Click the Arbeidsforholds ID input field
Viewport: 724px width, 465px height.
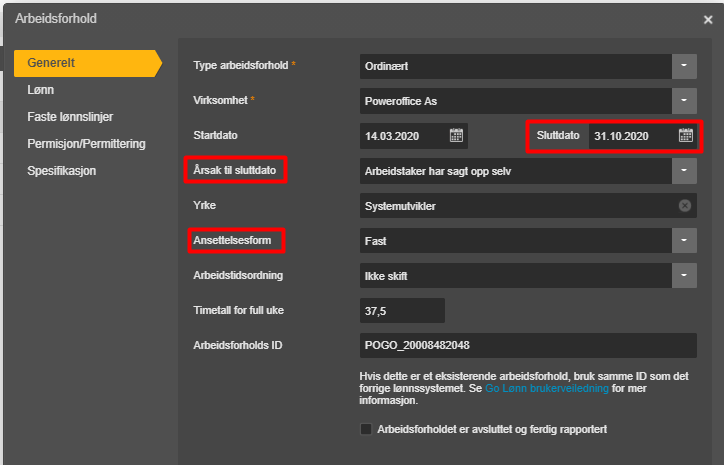(x=528, y=345)
